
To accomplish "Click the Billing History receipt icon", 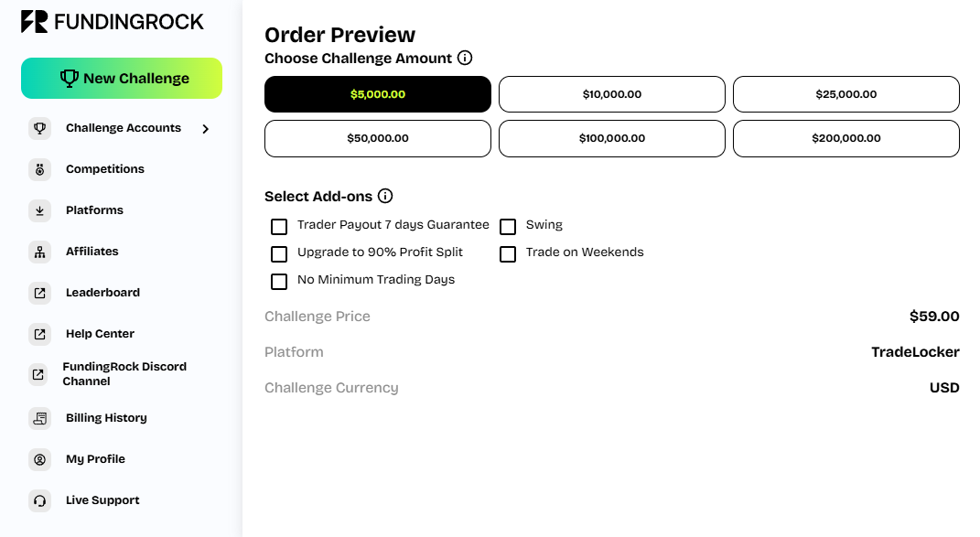I will 39,418.
